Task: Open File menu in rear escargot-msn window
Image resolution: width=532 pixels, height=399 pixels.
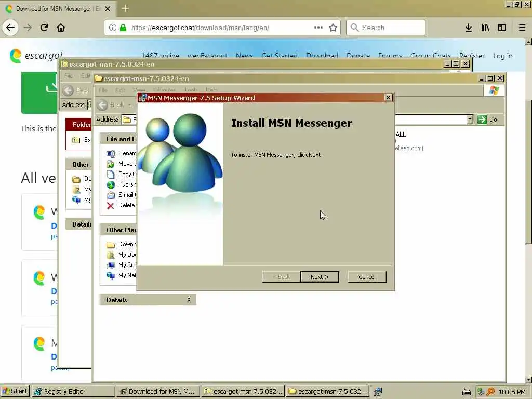Action: click(69, 76)
